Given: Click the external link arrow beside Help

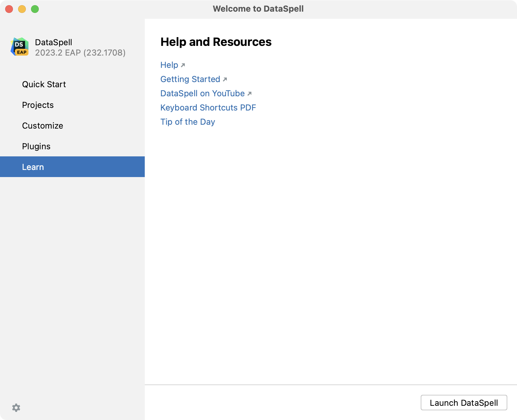Looking at the screenshot, I should (x=183, y=65).
